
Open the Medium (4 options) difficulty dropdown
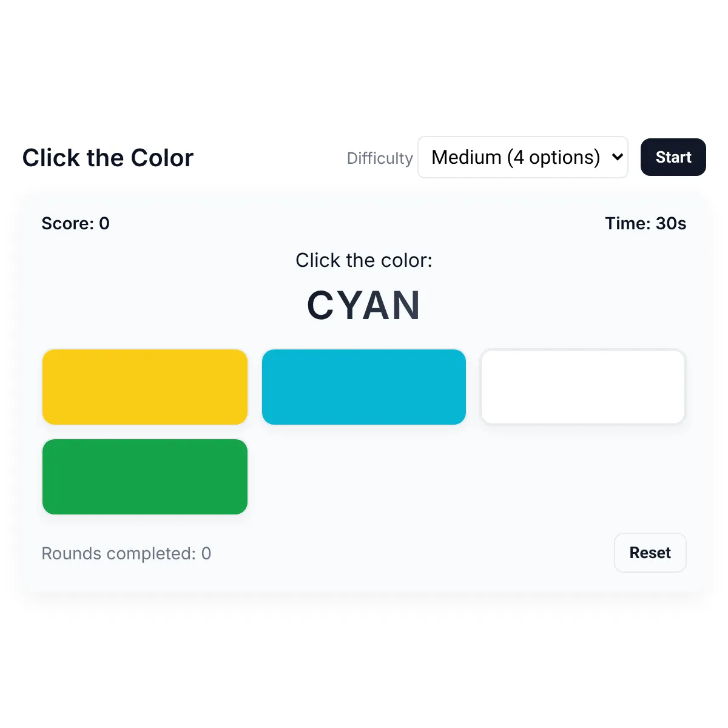click(x=522, y=157)
